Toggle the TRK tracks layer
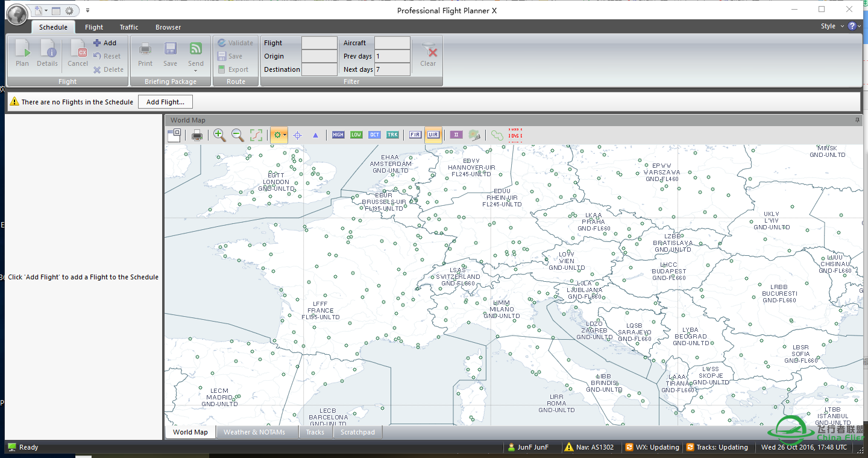 392,135
